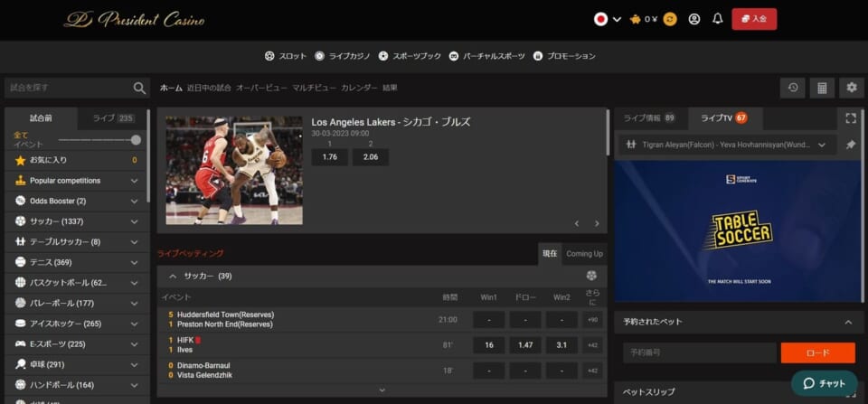Expand Popular competitions
The height and width of the screenshot is (404, 868).
[76, 181]
